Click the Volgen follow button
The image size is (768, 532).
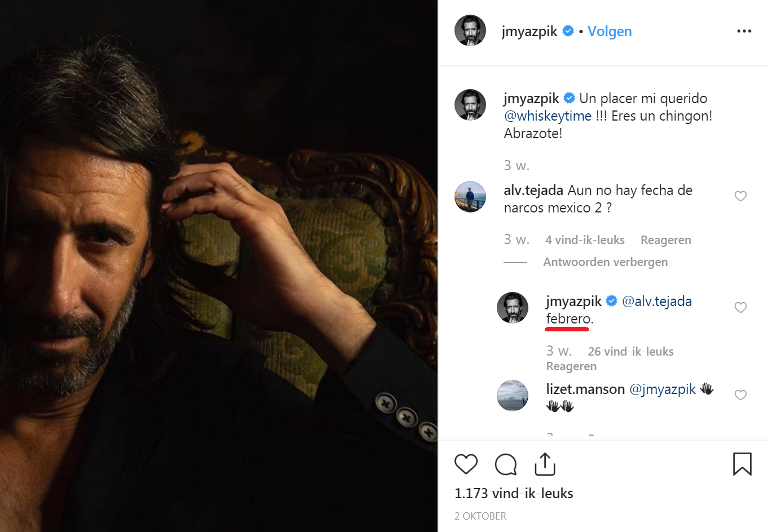coord(610,31)
